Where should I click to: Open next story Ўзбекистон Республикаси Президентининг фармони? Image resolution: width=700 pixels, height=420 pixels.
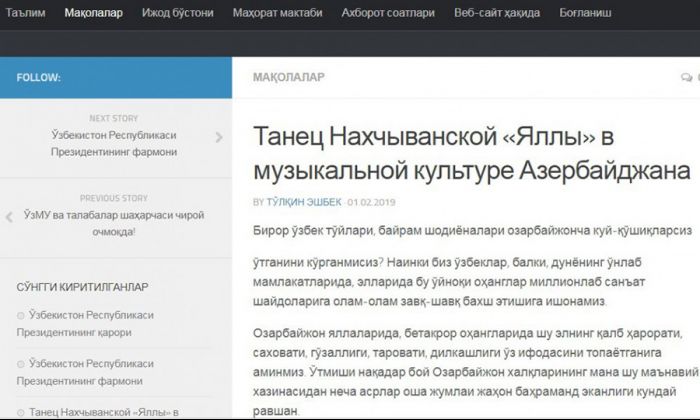pos(114,143)
